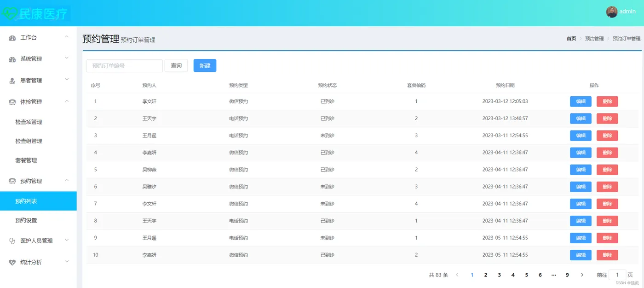Click the 民康医疗 heart logo icon

(x=9, y=13)
